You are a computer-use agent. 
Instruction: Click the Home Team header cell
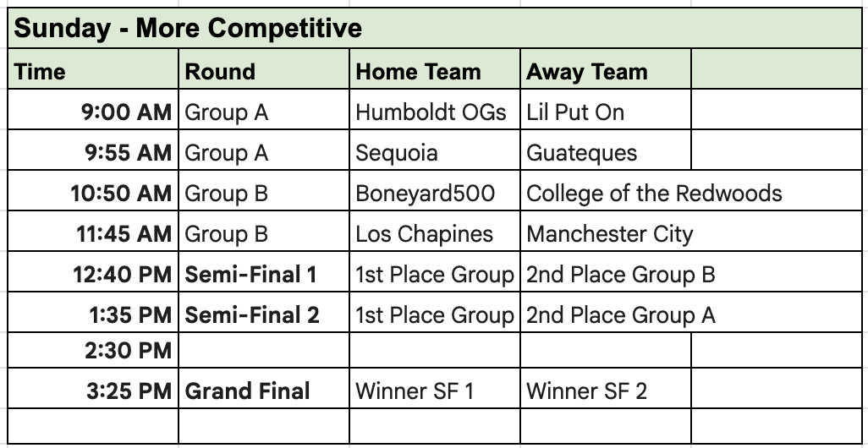point(434,72)
